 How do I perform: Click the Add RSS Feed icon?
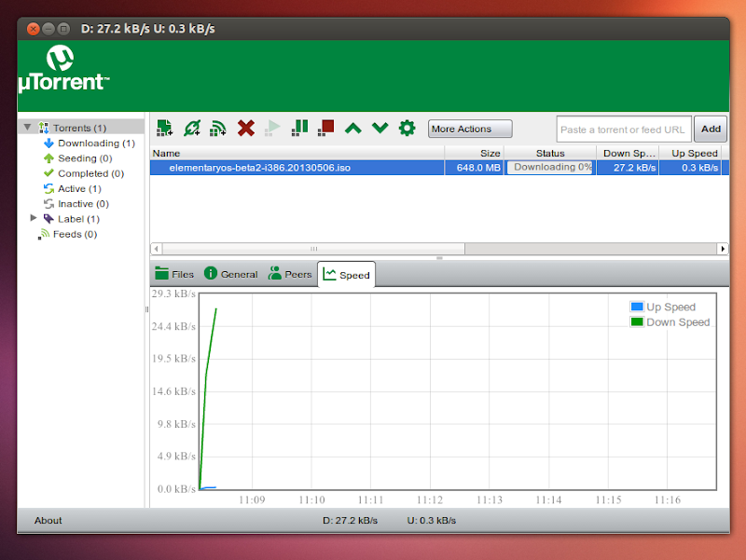point(218,128)
